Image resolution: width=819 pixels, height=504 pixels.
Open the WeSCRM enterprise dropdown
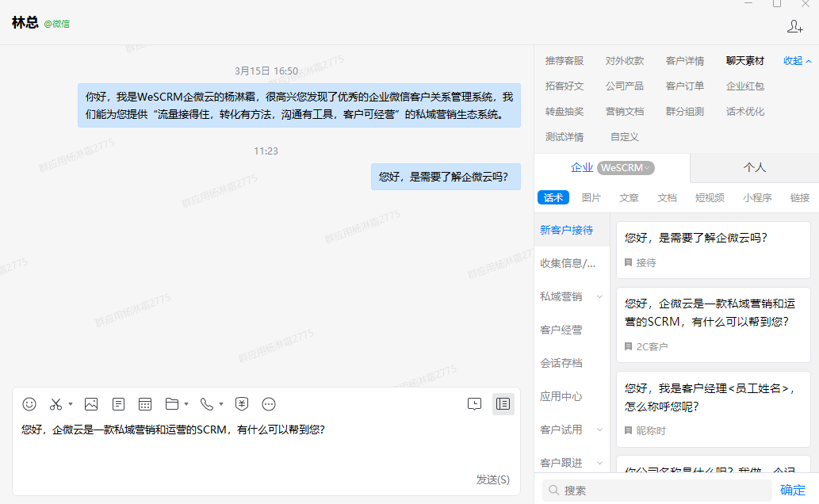tap(626, 168)
